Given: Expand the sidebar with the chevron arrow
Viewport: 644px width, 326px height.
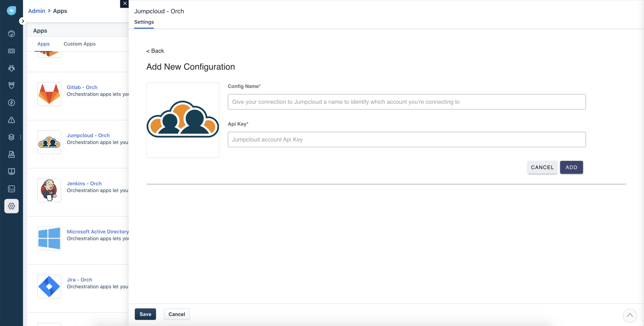Looking at the screenshot, I should [23, 21].
